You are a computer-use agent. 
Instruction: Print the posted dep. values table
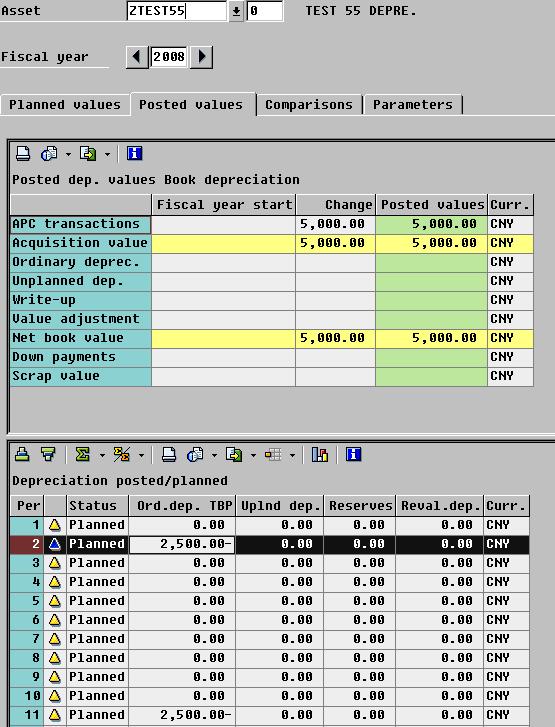(23, 153)
